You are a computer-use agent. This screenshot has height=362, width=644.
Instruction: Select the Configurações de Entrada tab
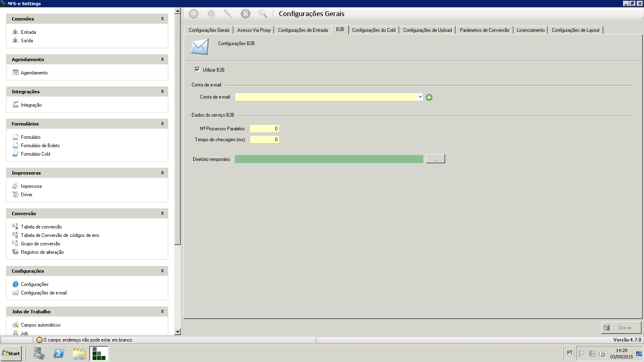tap(303, 30)
